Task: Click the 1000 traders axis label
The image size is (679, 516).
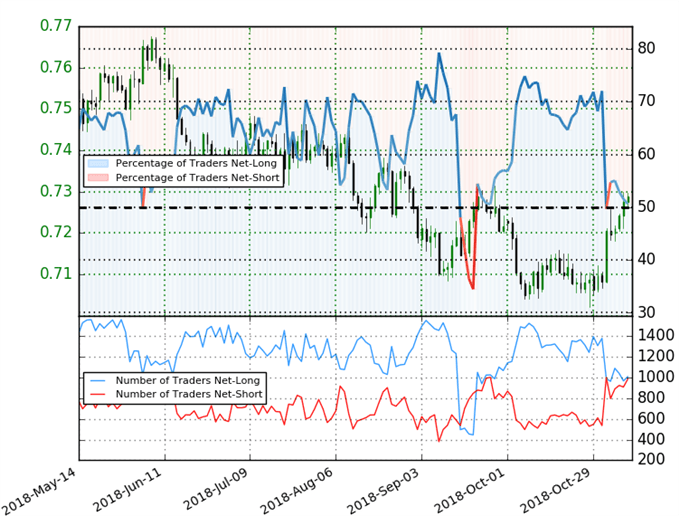Action: pos(656,377)
